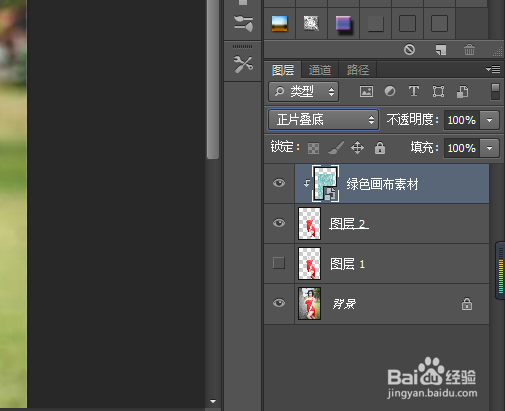Screen dimensions: 505x411
Task: Open the Layers panel flyout menu
Action: click(x=493, y=69)
